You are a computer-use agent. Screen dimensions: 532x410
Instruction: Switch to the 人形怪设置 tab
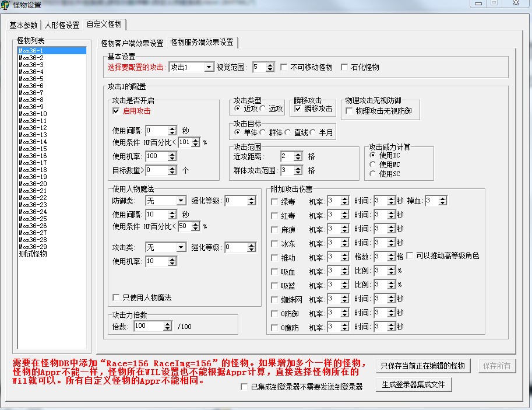coord(62,25)
